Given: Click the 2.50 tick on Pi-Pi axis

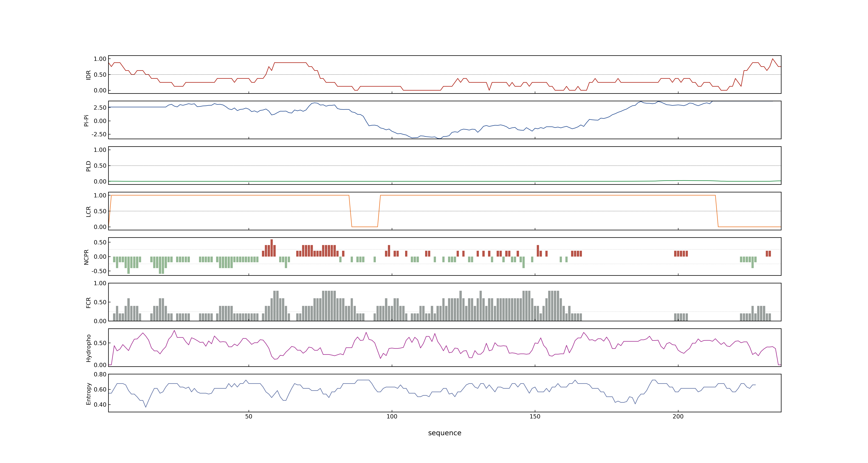Looking at the screenshot, I should [x=100, y=108].
